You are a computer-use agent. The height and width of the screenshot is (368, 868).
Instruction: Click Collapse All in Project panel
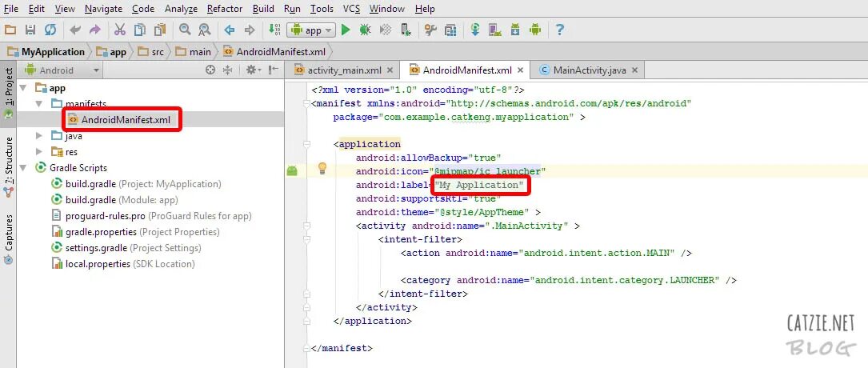[x=227, y=70]
